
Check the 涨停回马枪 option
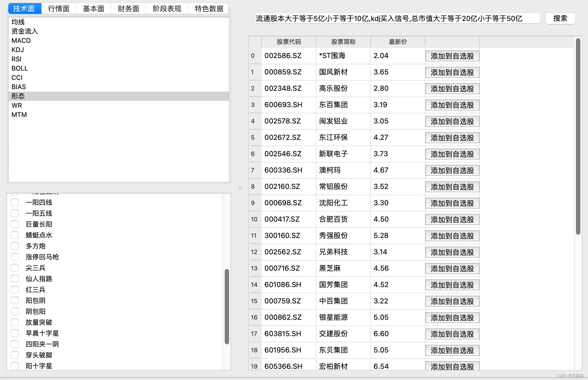click(15, 257)
